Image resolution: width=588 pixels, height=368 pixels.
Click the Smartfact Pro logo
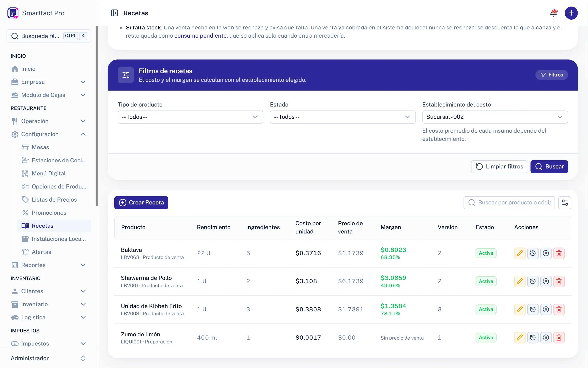pyautogui.click(x=13, y=13)
